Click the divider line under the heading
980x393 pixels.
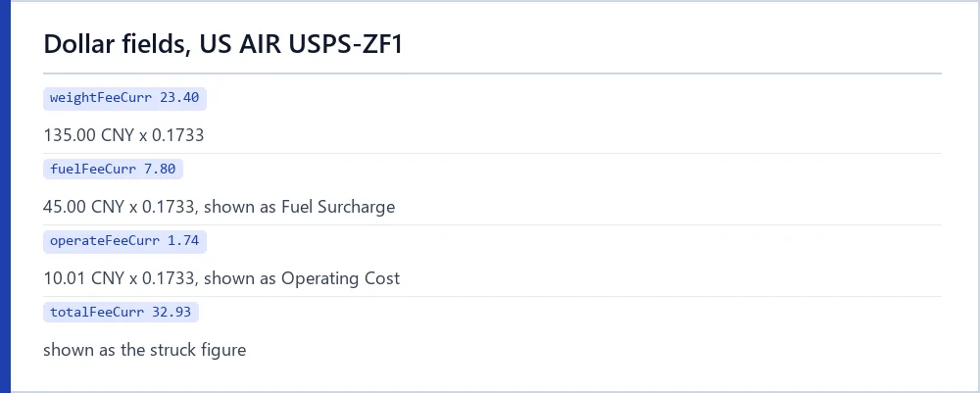click(x=492, y=74)
